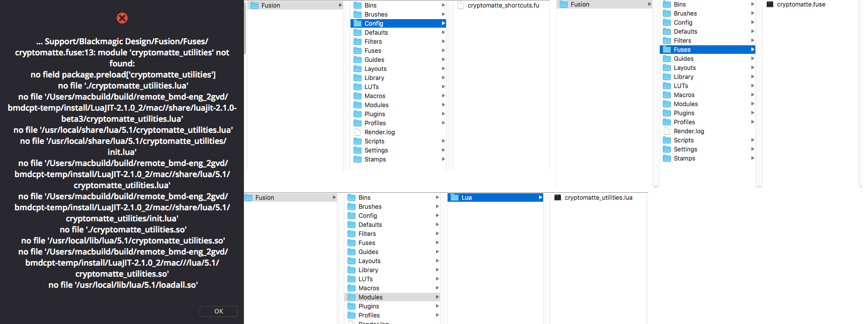Expand Guides arrow in cryptomatte.fuse window
This screenshot has width=868, height=324.
click(752, 59)
